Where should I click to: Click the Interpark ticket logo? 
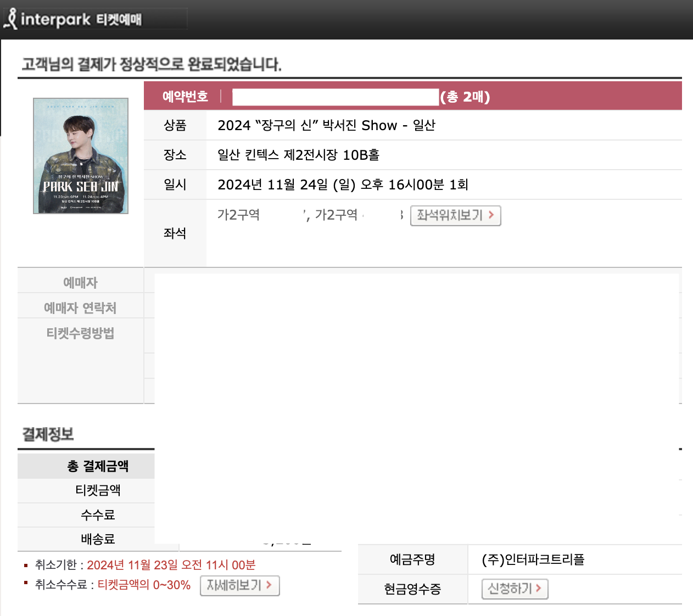coord(73,19)
